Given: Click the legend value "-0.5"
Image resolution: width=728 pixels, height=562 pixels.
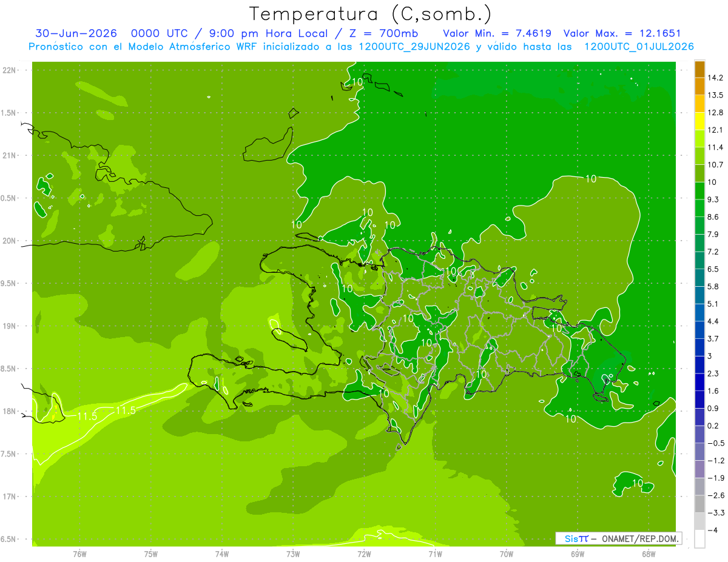Looking at the screenshot, I should click(x=716, y=443).
